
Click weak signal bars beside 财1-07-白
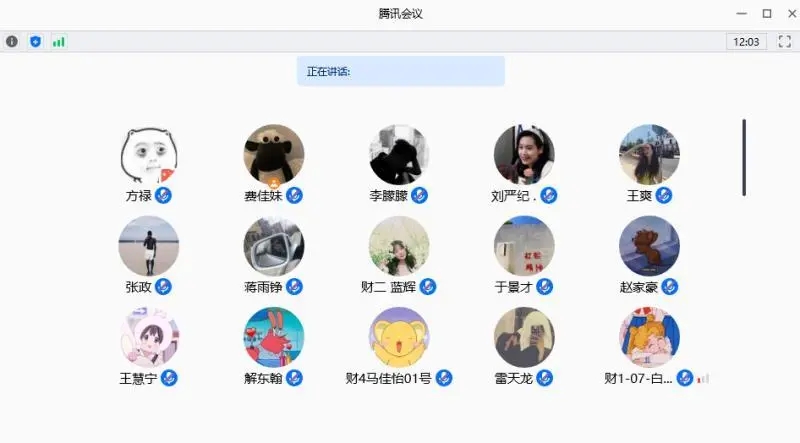[x=703, y=379]
